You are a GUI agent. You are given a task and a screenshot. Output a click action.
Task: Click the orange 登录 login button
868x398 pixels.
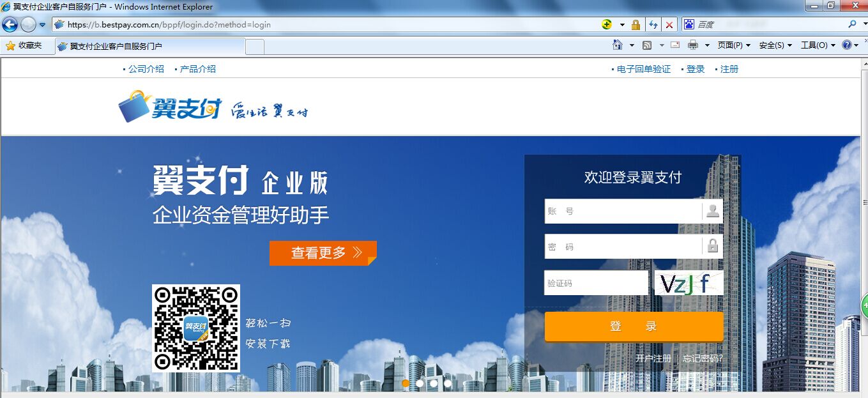coord(634,326)
